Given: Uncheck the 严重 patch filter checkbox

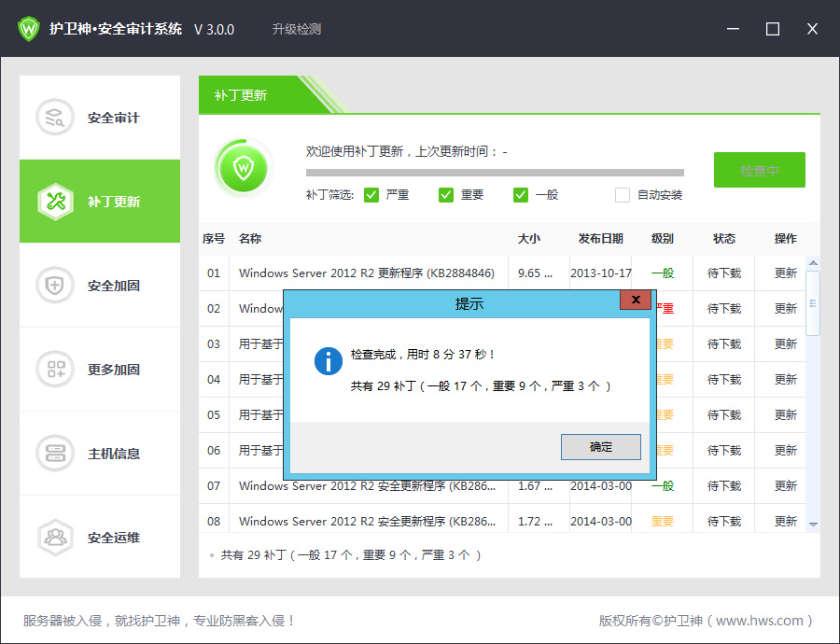Looking at the screenshot, I should click(371, 195).
